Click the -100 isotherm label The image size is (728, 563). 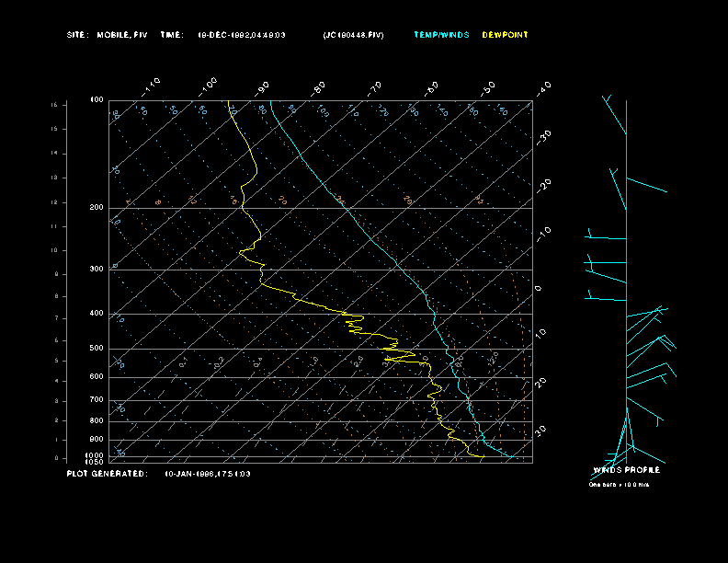click(x=207, y=87)
